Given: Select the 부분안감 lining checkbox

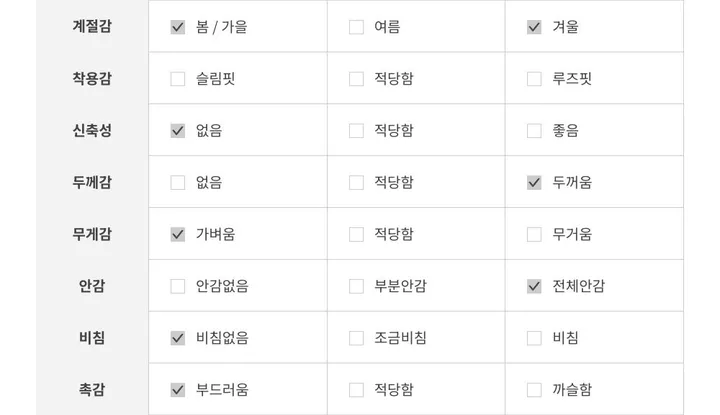Looking at the screenshot, I should point(356,286).
